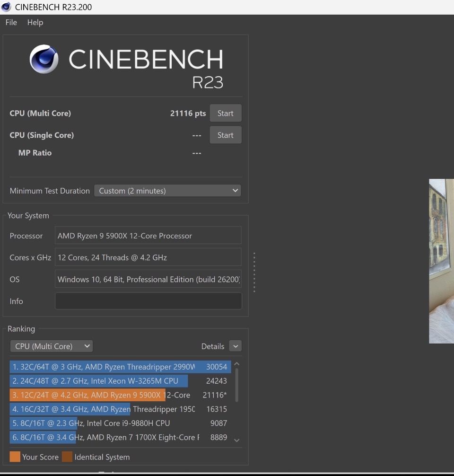This screenshot has height=476, width=454.
Task: Open the CPU (Multi Core) ranking dropdown
Action: (x=51, y=346)
